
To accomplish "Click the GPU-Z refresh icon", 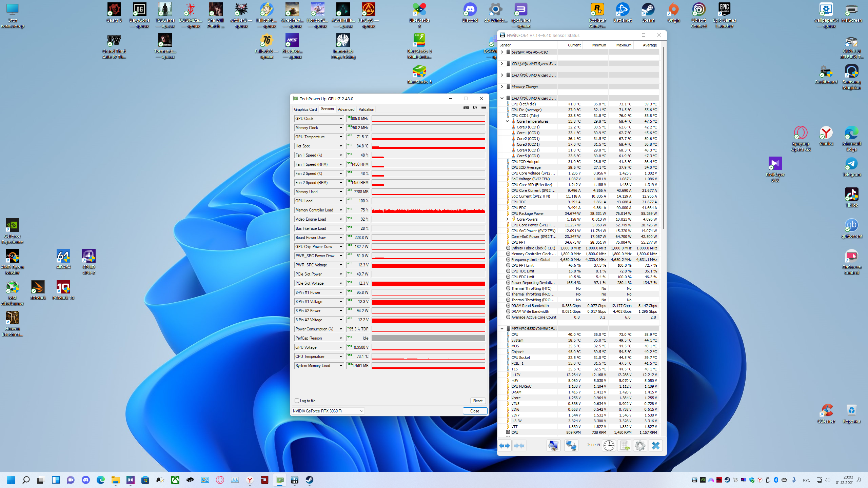I will [x=475, y=107].
